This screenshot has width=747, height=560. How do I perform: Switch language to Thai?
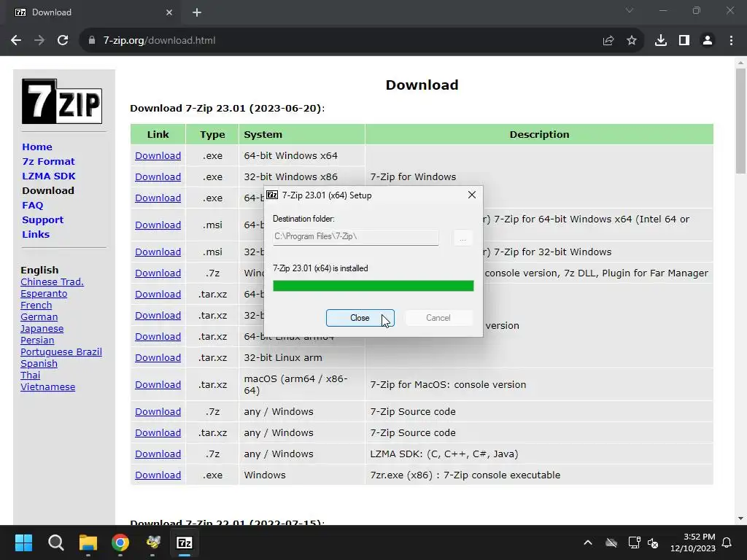pos(30,376)
